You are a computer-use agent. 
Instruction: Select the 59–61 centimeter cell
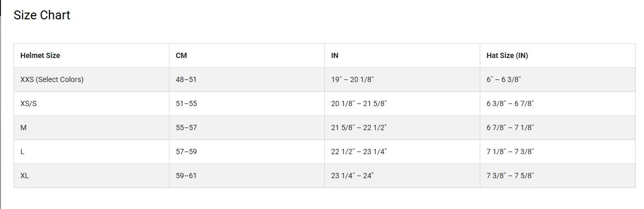coord(186,176)
